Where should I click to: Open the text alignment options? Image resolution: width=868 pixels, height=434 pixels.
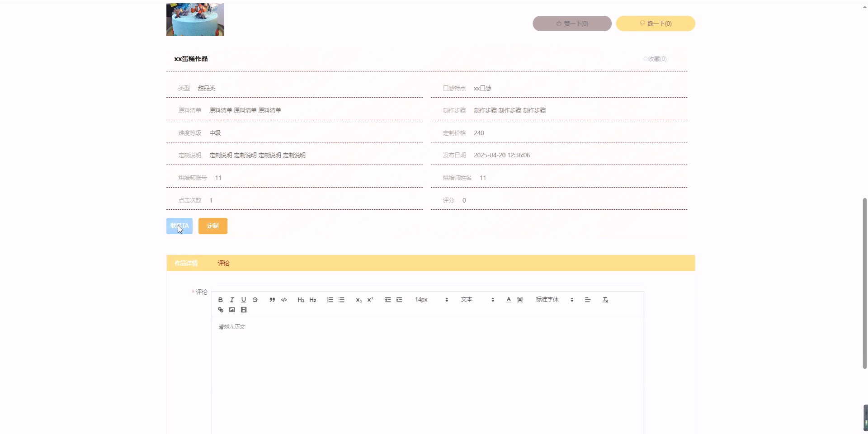click(x=588, y=300)
